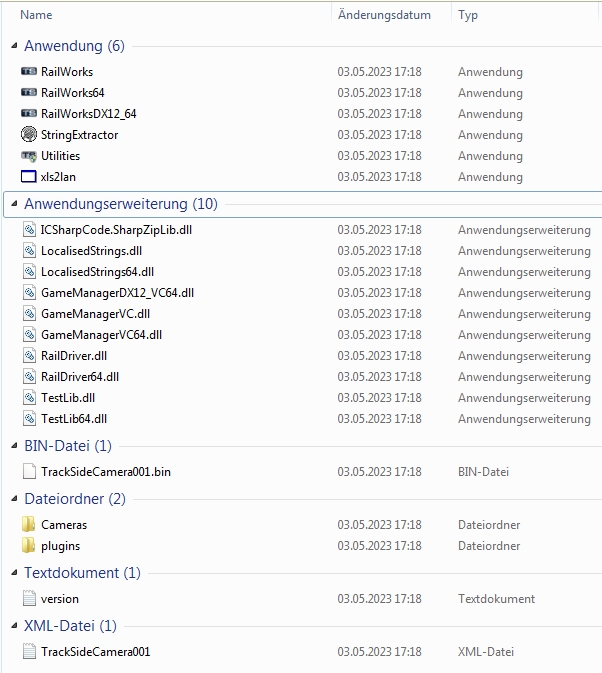Select the TrackSideCamera001 XML file name
This screenshot has height=673, width=602.
(x=96, y=652)
